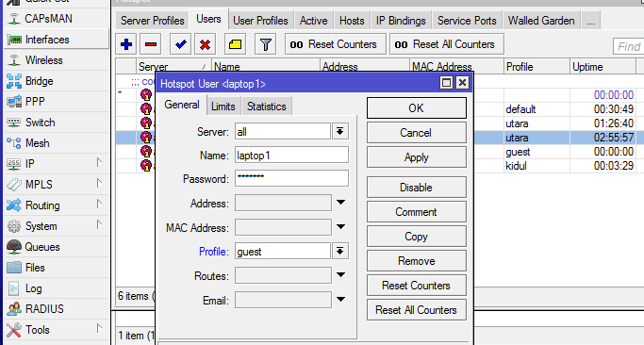
Task: Click the Name input field
Action: 291,156
